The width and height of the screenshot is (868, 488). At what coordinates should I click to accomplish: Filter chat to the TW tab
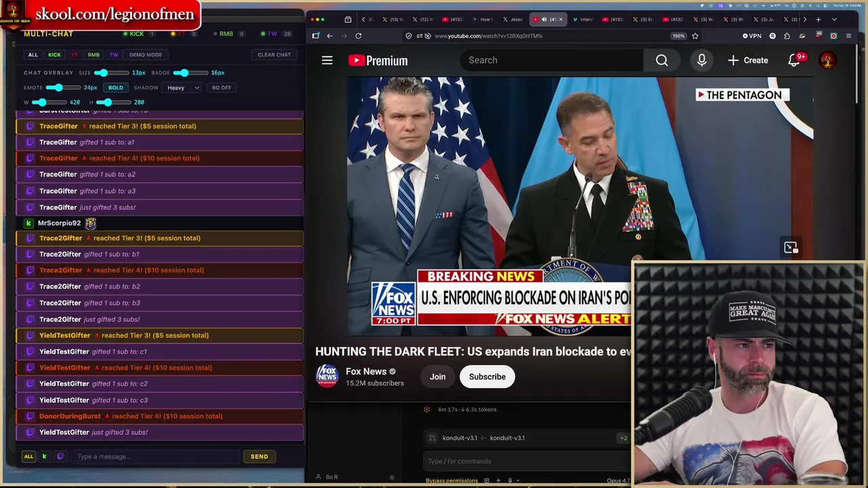point(114,55)
